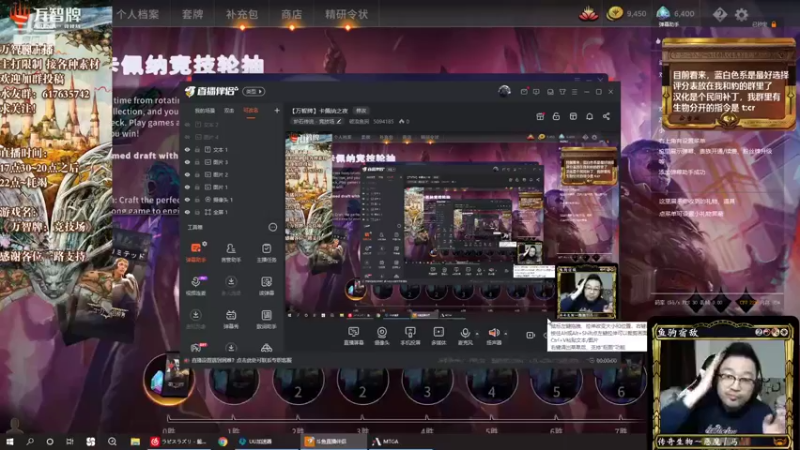Select the highlighted orange scene tab
800x450 pixels.
(x=251, y=111)
